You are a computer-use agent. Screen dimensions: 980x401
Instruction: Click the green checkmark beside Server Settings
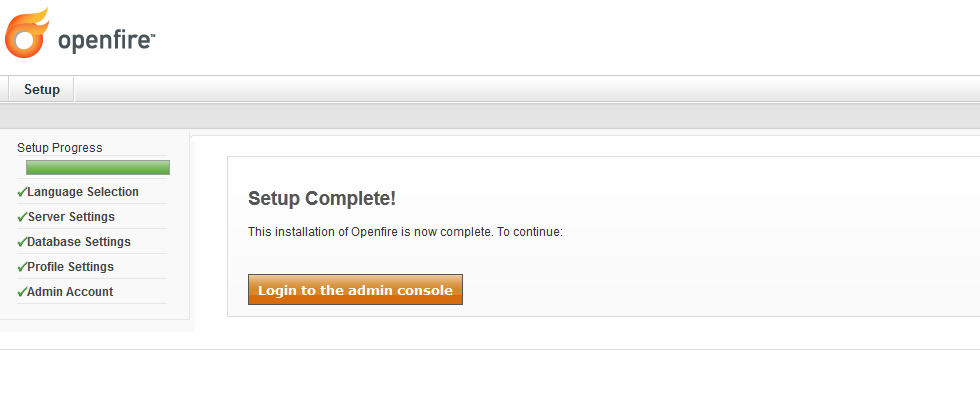pyautogui.click(x=22, y=217)
